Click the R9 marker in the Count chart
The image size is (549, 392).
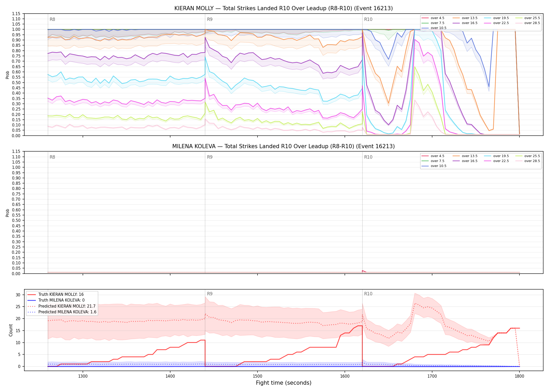tap(210, 294)
